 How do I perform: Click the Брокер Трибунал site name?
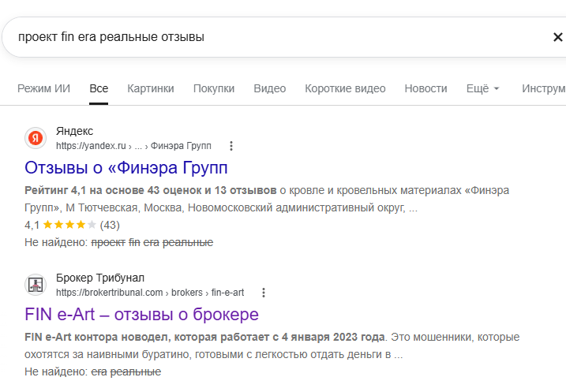(x=100, y=278)
